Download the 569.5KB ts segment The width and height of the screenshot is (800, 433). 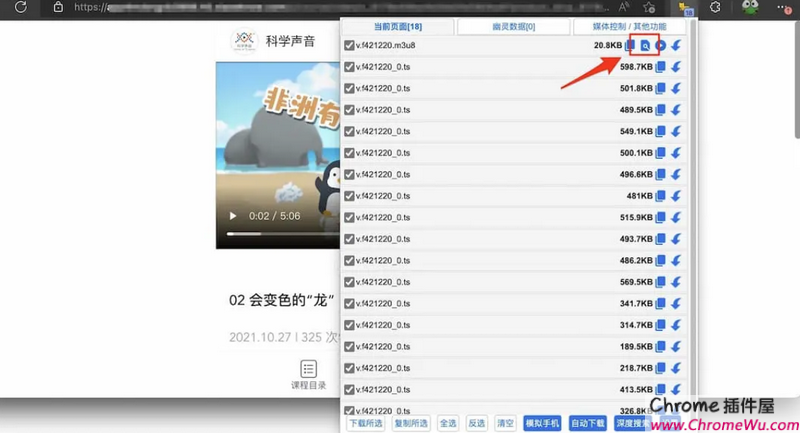pyautogui.click(x=677, y=282)
